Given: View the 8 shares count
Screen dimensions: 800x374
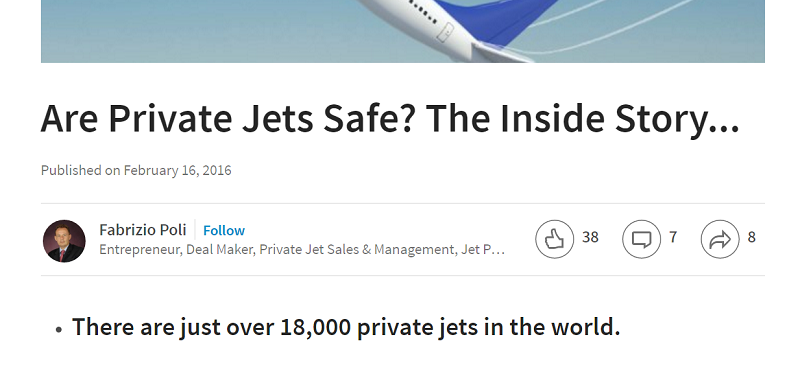Looking at the screenshot, I should tap(752, 237).
